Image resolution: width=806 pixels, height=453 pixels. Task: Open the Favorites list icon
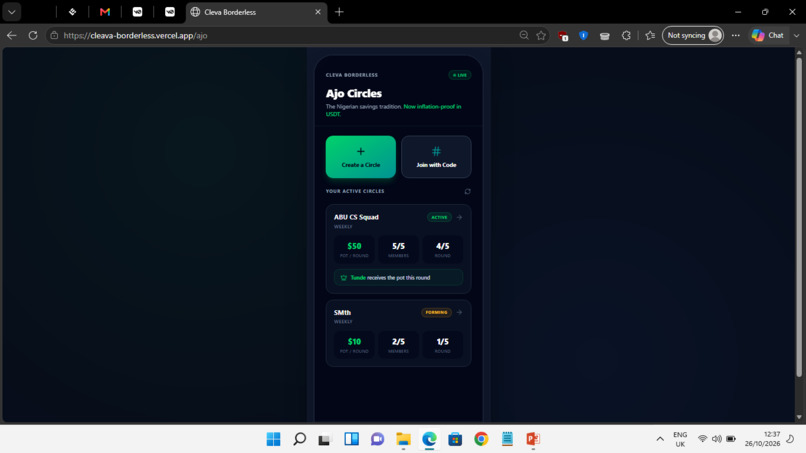tap(650, 35)
